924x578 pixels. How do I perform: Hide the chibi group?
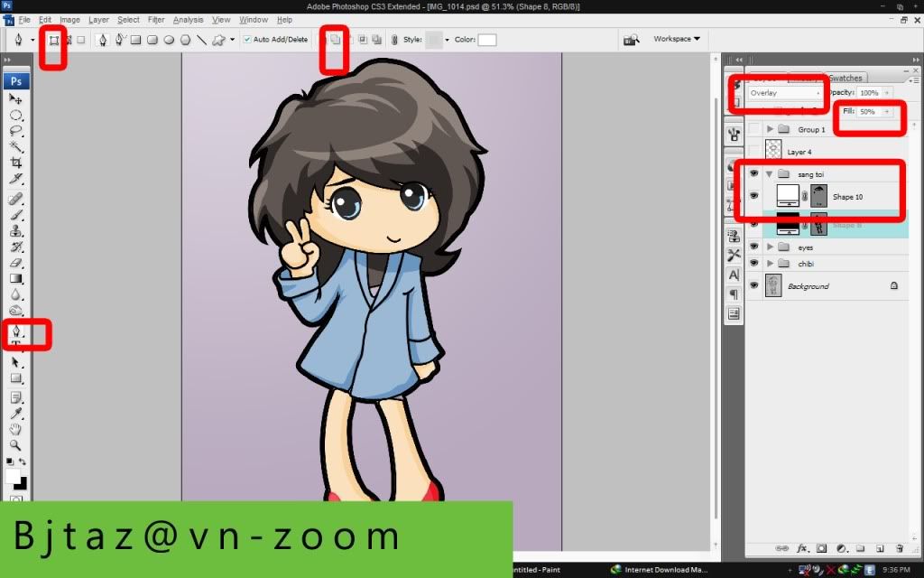753,263
